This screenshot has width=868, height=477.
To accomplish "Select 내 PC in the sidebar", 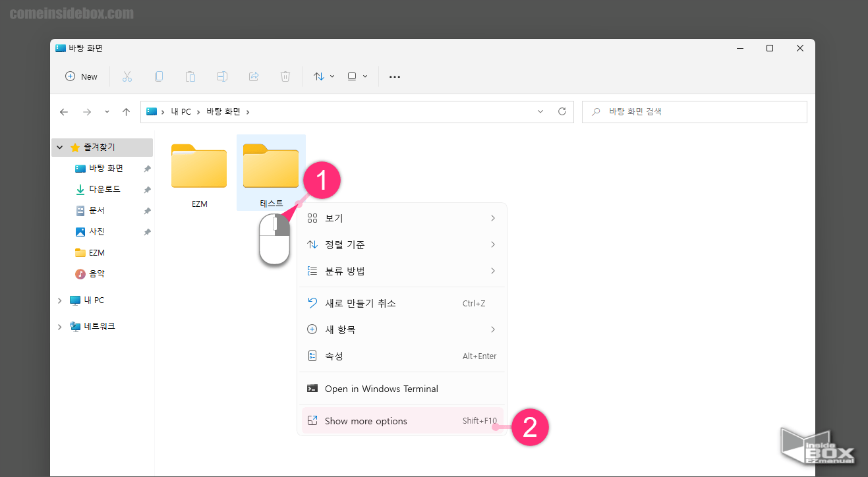I will 94,300.
